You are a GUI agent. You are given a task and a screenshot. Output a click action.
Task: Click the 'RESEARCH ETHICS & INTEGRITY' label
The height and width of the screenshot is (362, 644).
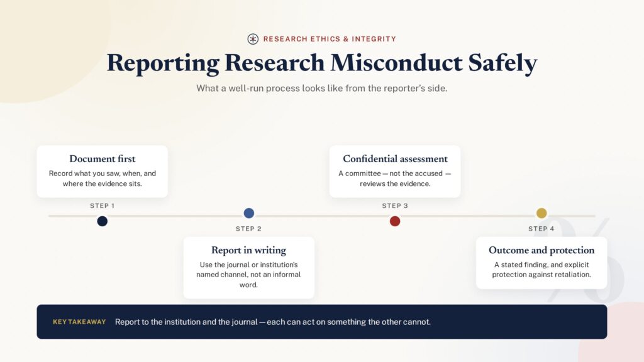pos(330,39)
